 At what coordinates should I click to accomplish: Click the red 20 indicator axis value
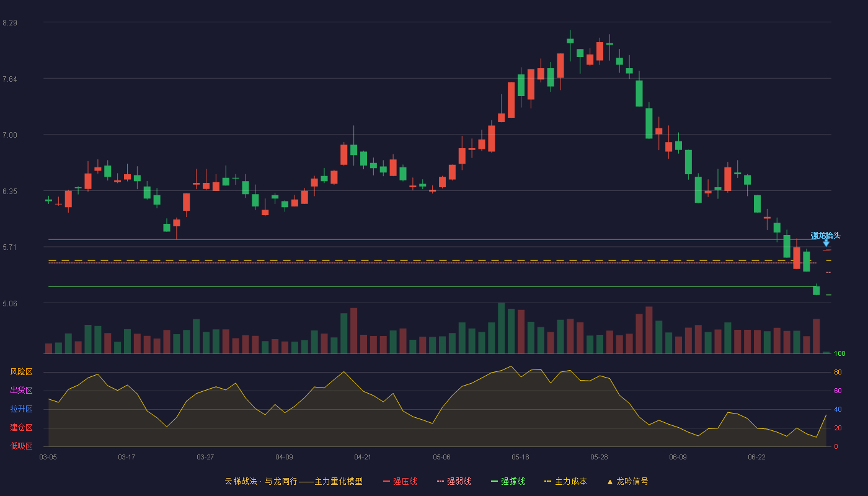pos(838,428)
